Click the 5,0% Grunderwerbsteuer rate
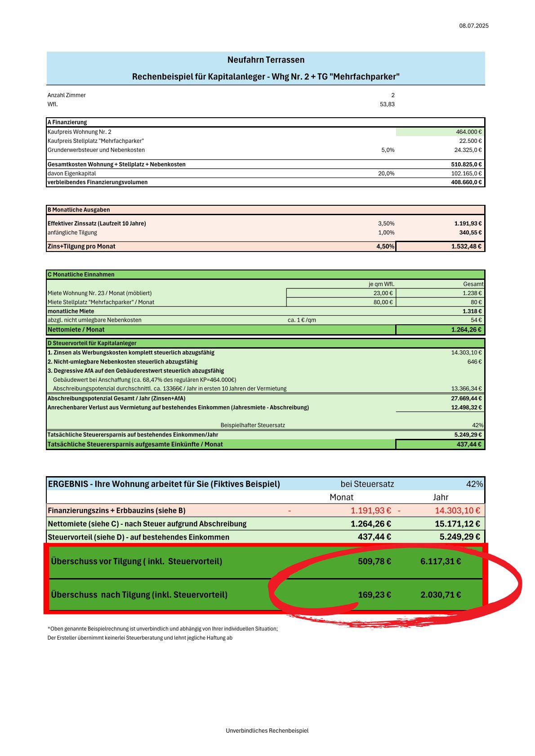The height and width of the screenshot is (756, 535). tap(388, 150)
